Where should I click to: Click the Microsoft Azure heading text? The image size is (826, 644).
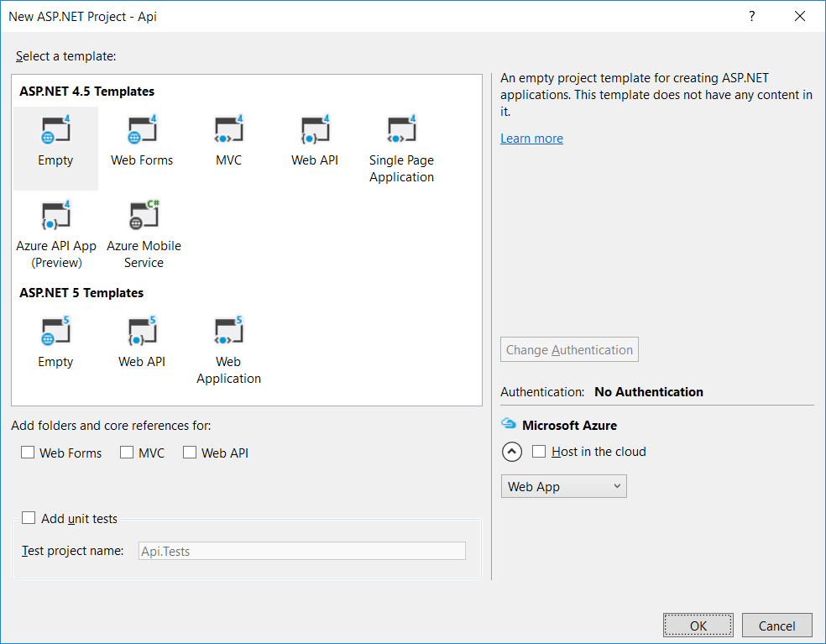tap(569, 426)
